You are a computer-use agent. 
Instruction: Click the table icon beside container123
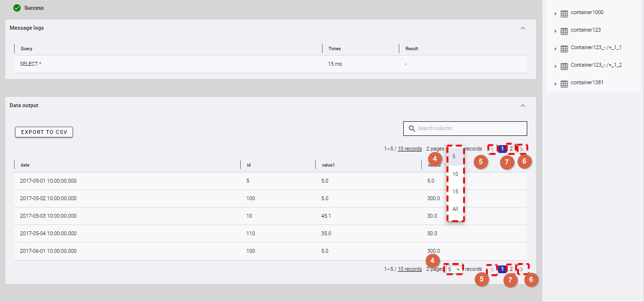click(564, 31)
